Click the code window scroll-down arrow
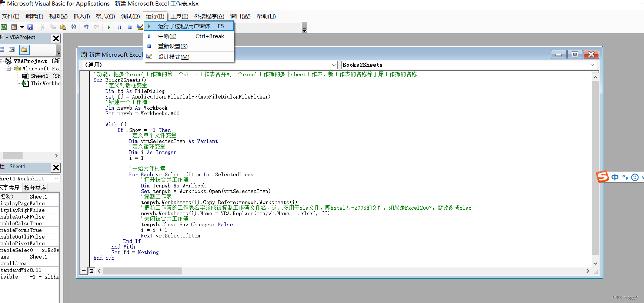644x303 pixels. (x=595, y=263)
